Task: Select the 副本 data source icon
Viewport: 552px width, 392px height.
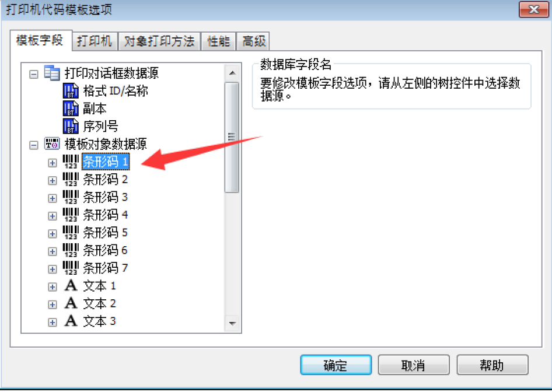Action: click(71, 108)
